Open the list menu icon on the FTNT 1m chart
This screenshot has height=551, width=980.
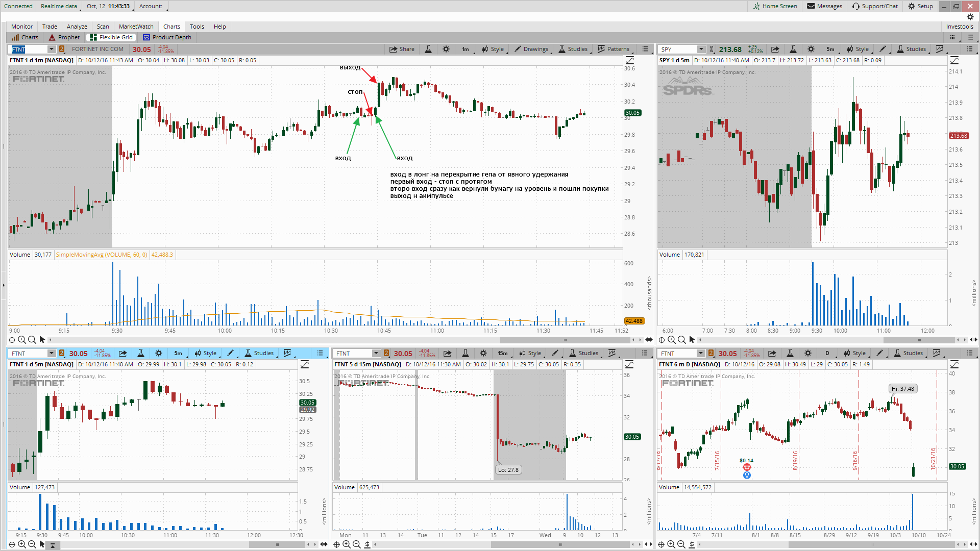click(x=645, y=49)
